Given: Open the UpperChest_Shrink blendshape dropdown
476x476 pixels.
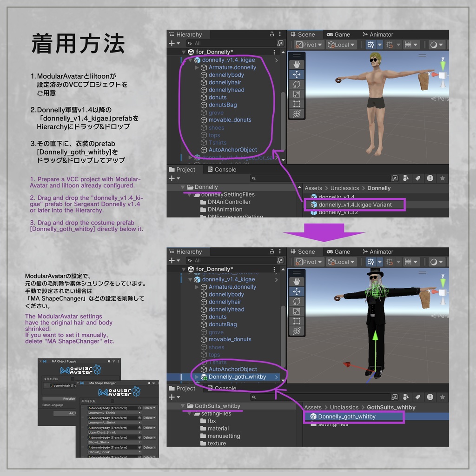Looking at the screenshot, I should pos(114,433).
